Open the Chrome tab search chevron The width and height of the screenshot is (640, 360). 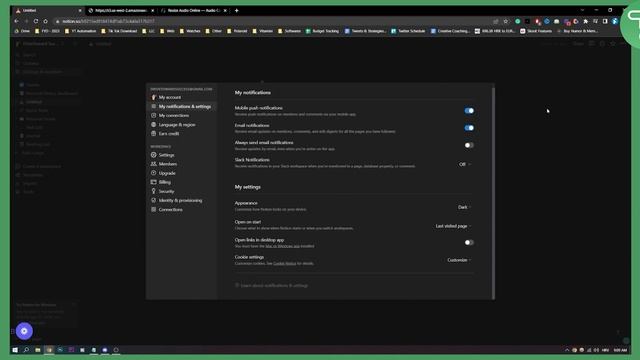pyautogui.click(x=582, y=10)
